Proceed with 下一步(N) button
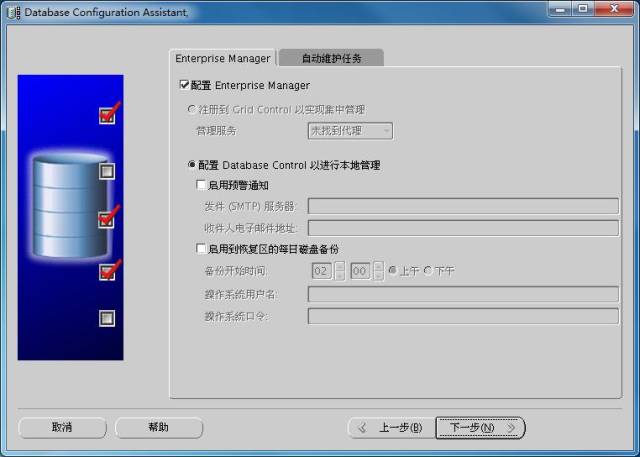Viewport: 640px width, 457px height. coord(480,427)
